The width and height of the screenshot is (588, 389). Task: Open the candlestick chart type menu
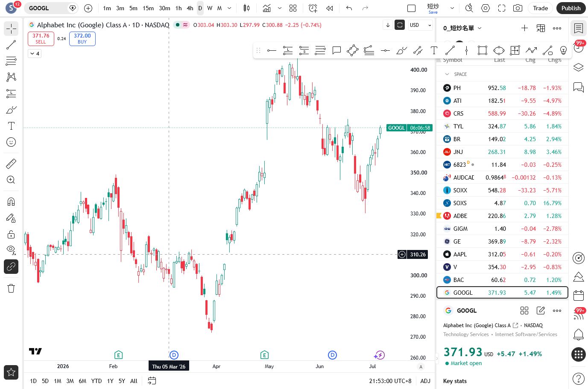tap(246, 8)
